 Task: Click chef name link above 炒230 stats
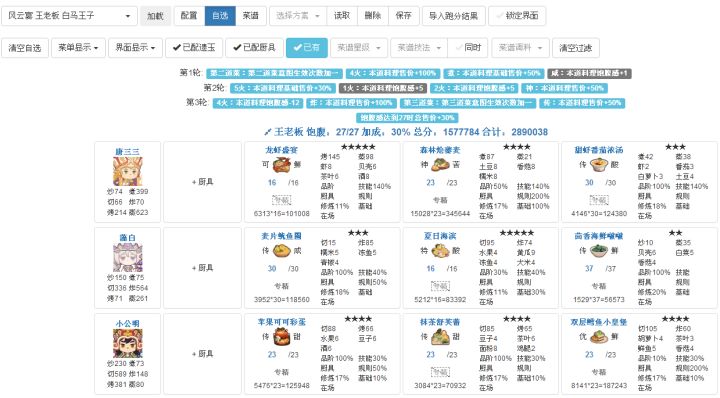click(128, 324)
